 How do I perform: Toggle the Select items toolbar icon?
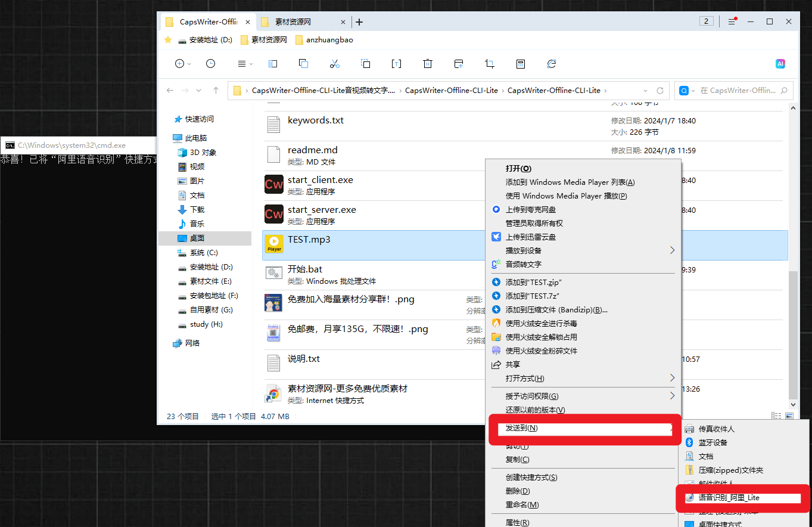(x=365, y=64)
